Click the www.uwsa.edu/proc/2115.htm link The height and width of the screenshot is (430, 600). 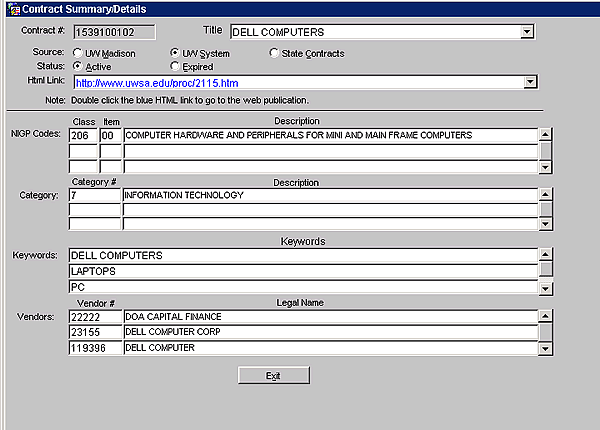pyautogui.click(x=157, y=83)
